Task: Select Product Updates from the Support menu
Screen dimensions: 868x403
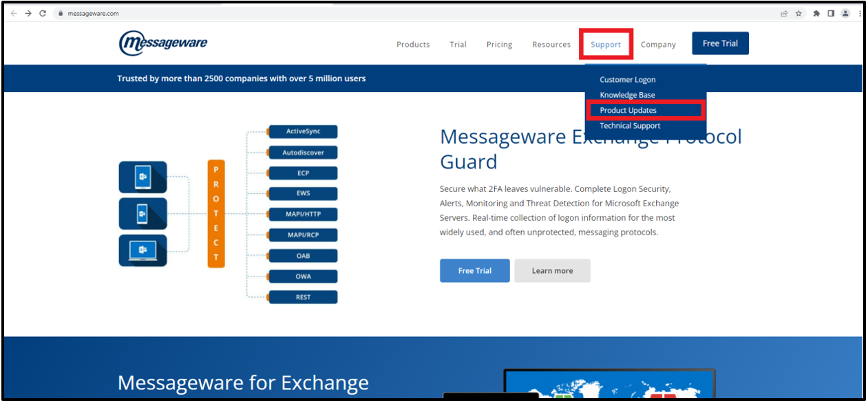Action: pyautogui.click(x=628, y=110)
